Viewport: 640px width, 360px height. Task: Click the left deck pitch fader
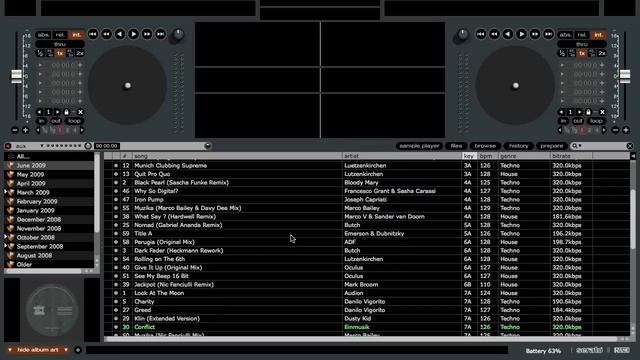point(16,76)
